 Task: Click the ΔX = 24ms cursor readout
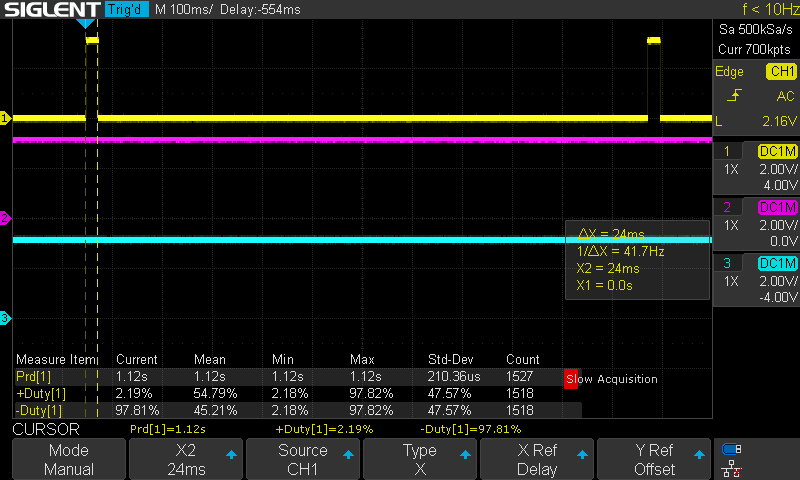611,234
